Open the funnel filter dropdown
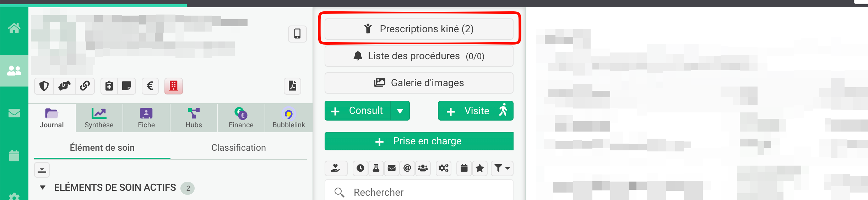This screenshot has height=200, width=868. pyautogui.click(x=502, y=168)
